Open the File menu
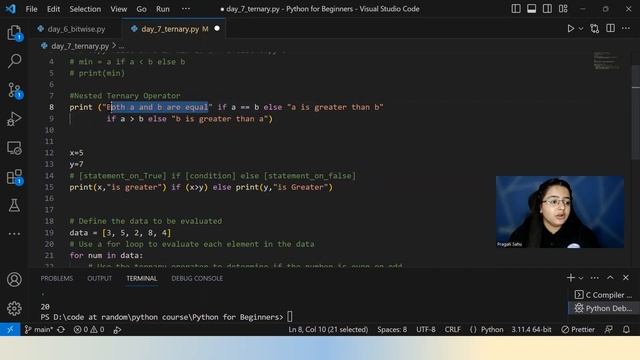 click(31, 9)
